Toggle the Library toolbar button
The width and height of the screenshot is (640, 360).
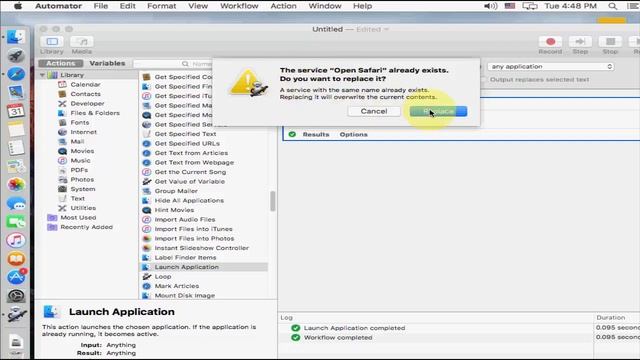pyautogui.click(x=52, y=45)
